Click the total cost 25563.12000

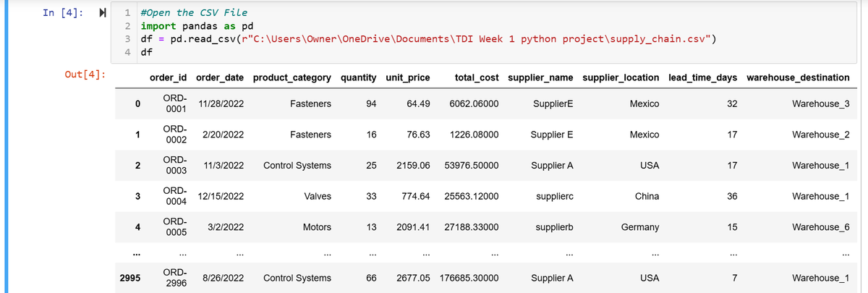pos(472,196)
